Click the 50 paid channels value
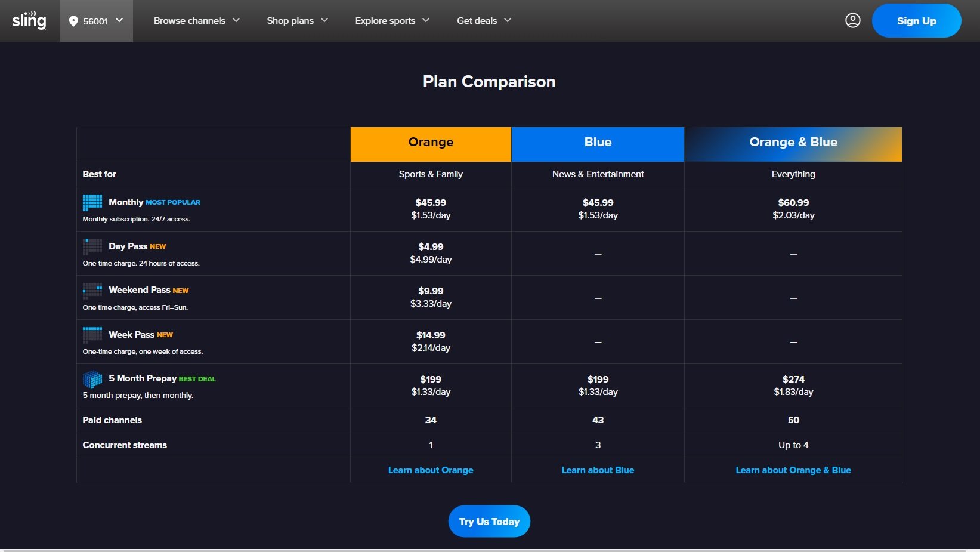This screenshot has width=980, height=552. point(793,420)
